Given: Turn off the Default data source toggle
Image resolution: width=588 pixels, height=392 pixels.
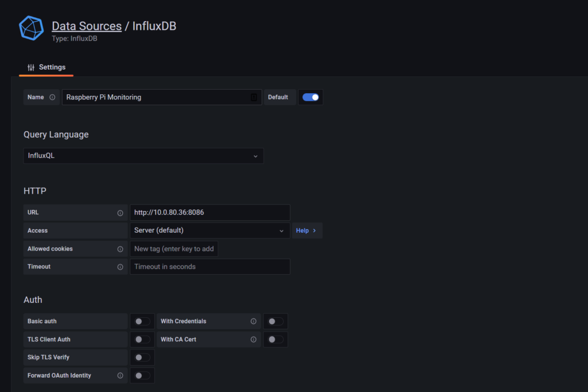Looking at the screenshot, I should [311, 97].
